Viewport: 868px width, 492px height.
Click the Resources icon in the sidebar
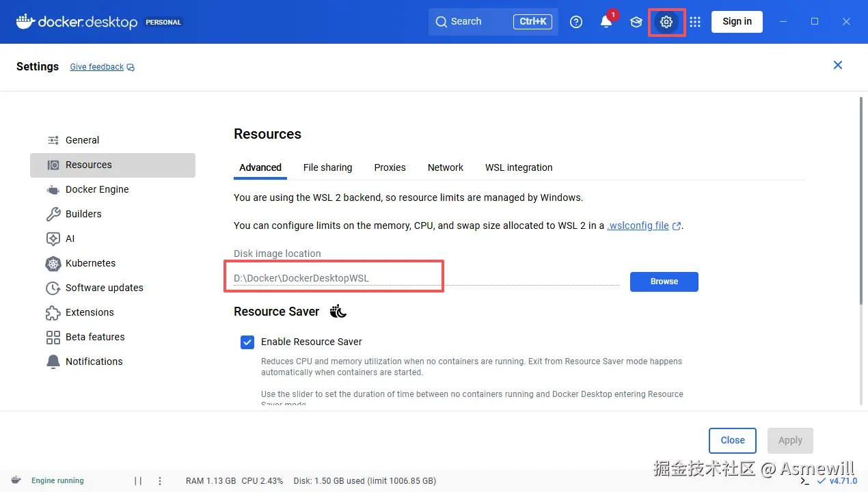(53, 165)
